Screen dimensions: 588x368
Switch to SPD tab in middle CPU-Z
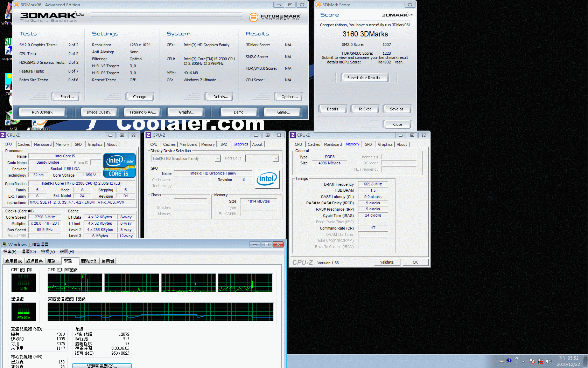pos(224,144)
